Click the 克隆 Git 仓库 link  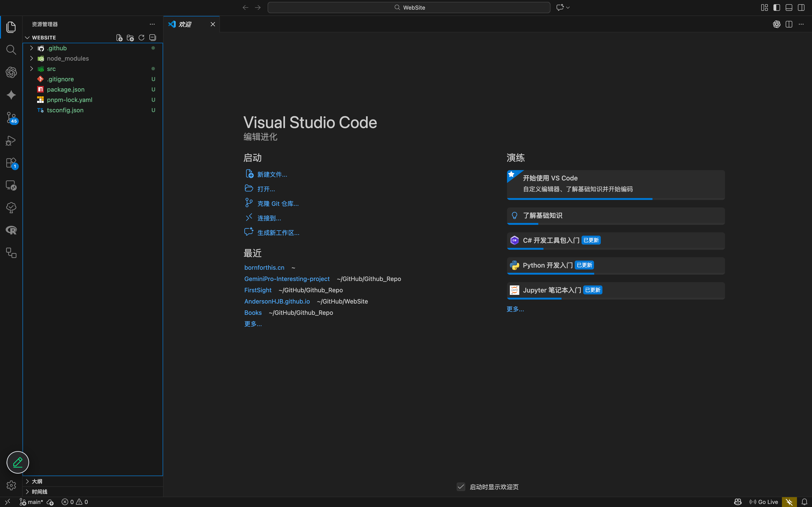[278, 203]
